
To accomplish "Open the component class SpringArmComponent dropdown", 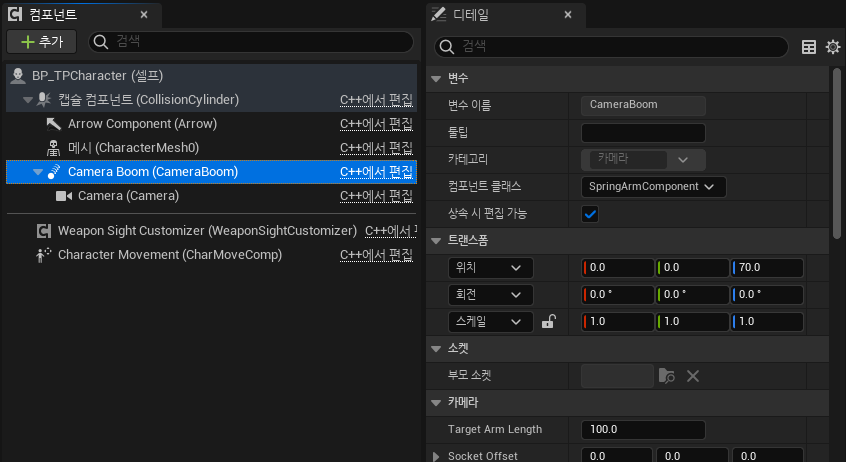I will (653, 187).
